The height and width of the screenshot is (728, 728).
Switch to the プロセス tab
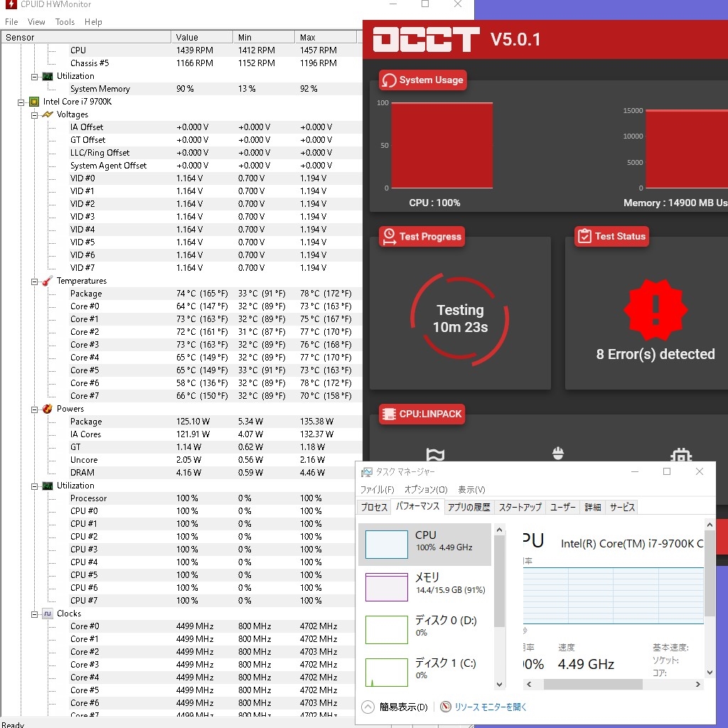point(374,507)
